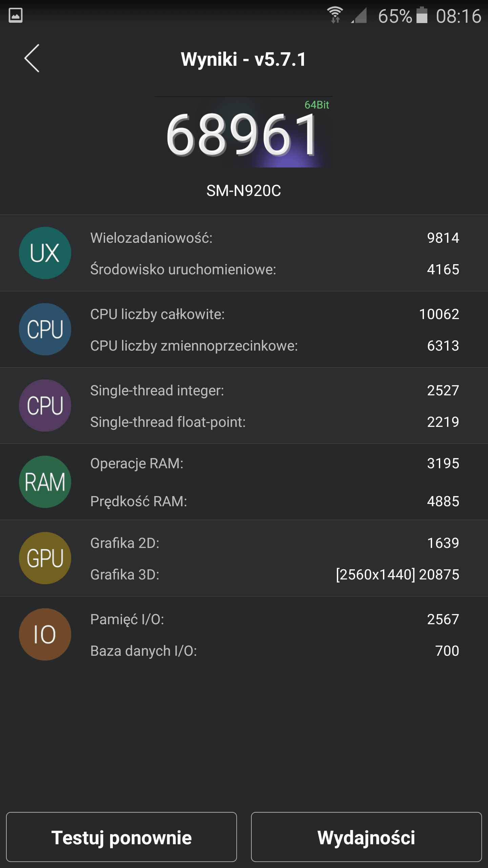The height and width of the screenshot is (868, 488).
Task: Tap the battery indicator icon
Action: point(422,15)
